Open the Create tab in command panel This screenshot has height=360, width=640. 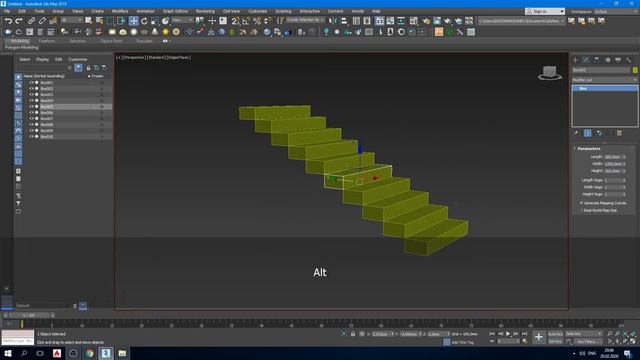pyautogui.click(x=576, y=60)
